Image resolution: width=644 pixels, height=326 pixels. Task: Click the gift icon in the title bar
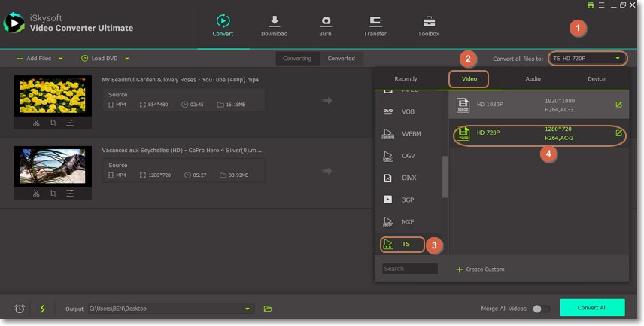pos(591,5)
